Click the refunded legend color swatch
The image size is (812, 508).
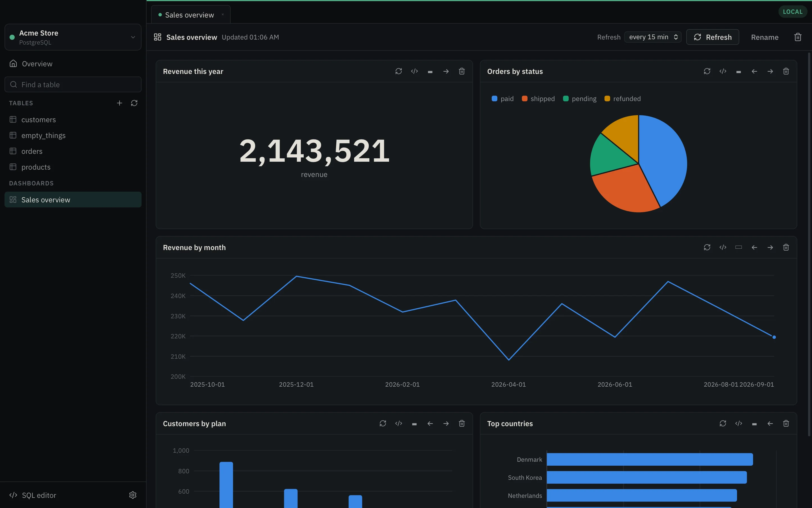point(607,98)
